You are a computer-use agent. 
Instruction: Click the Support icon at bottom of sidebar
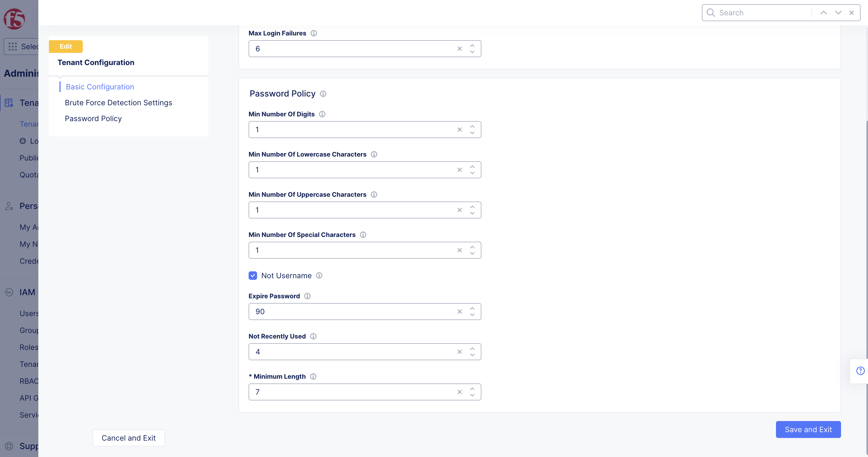[9, 446]
